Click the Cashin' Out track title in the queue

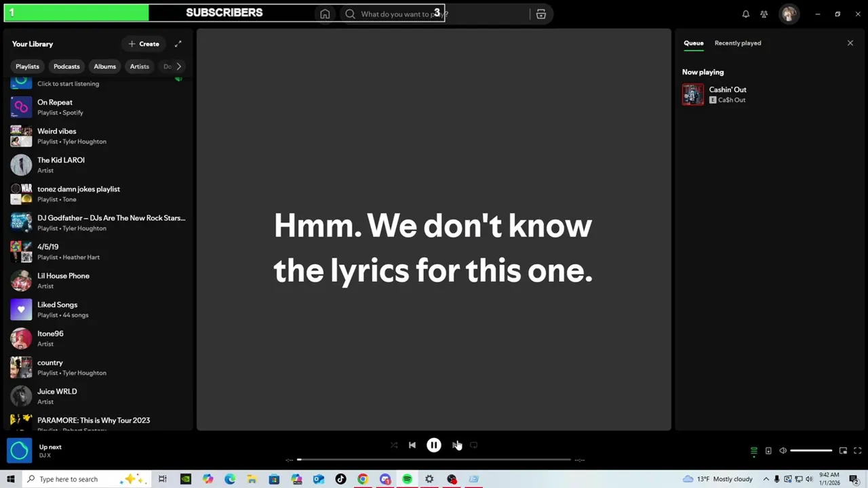[728, 89]
